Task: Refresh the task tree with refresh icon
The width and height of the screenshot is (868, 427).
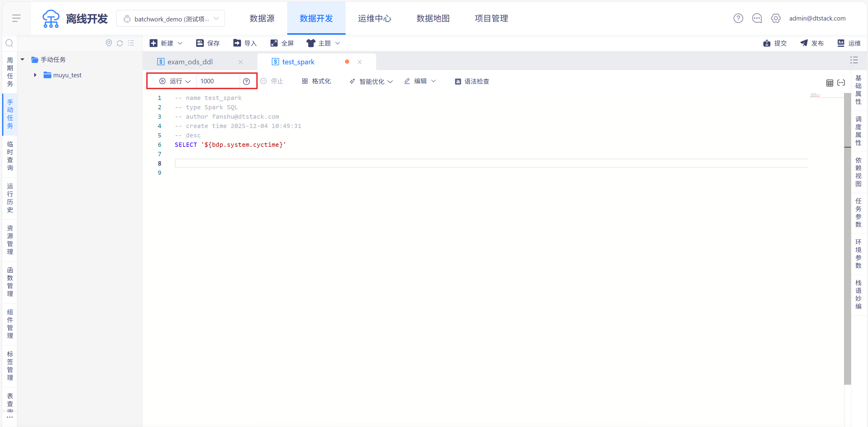Action: [x=120, y=43]
